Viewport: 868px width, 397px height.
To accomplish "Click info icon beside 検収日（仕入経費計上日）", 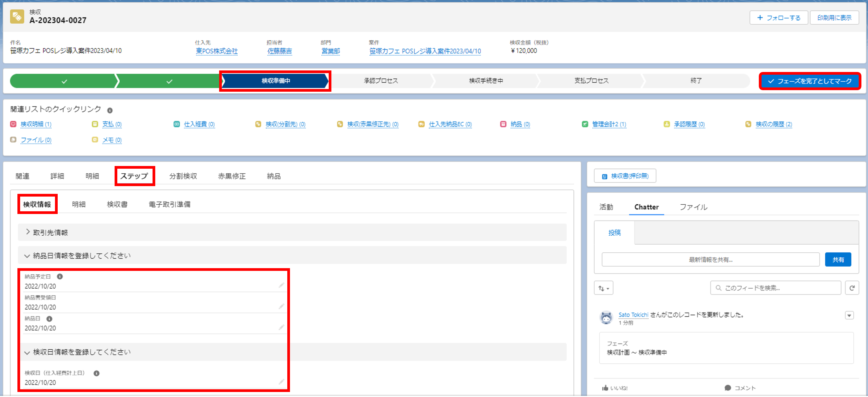I will tap(96, 373).
